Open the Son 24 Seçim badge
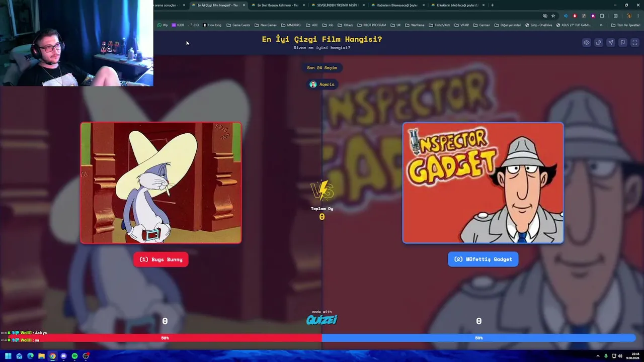This screenshot has width=644, height=362. [x=322, y=68]
